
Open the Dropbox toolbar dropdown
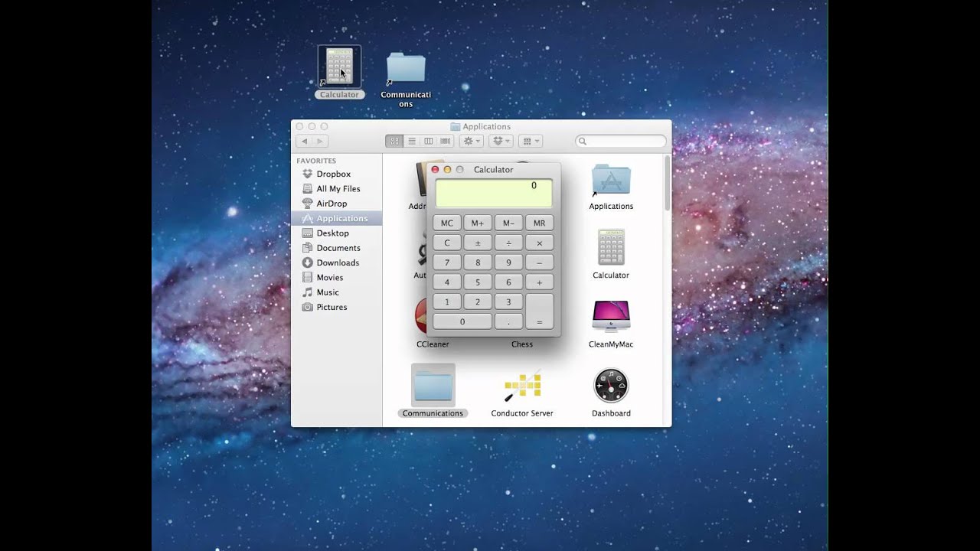pyautogui.click(x=501, y=142)
